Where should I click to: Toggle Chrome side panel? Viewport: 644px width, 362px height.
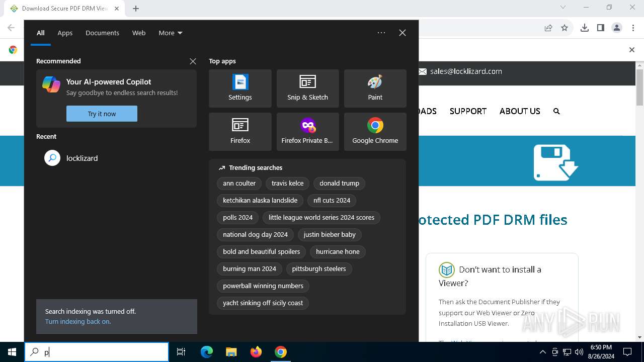tap(601, 28)
